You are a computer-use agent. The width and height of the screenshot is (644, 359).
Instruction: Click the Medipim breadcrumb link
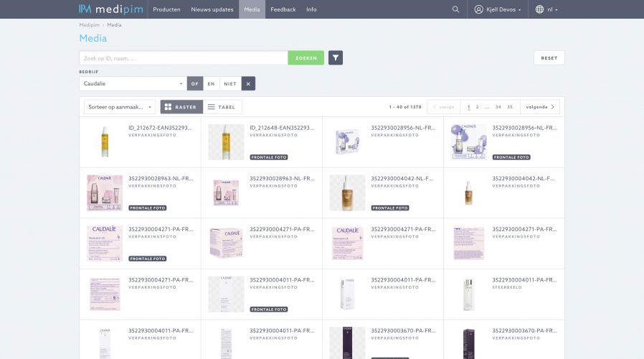pyautogui.click(x=89, y=25)
